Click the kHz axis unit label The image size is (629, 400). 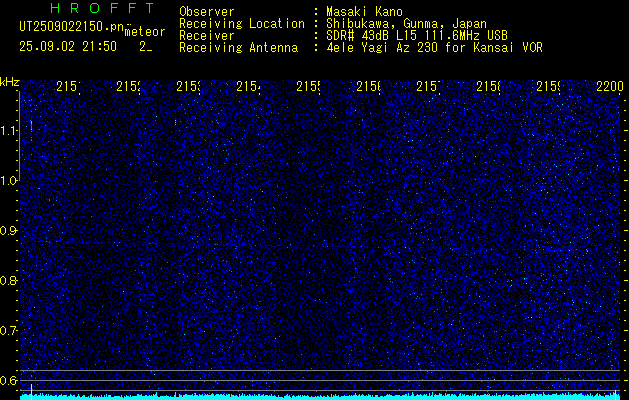click(10, 82)
